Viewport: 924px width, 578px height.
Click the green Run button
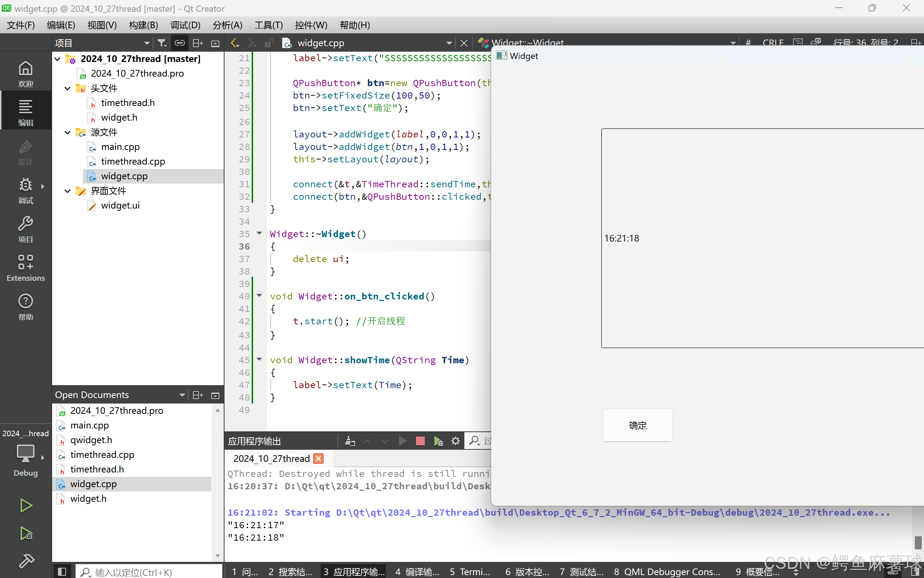[x=26, y=505]
